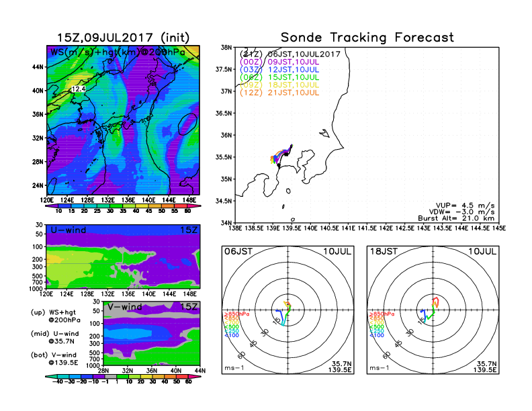Viewport: 532px width, 411px height.
Task: Click ring label 45 in 18JST hodograph
Action: [398, 343]
